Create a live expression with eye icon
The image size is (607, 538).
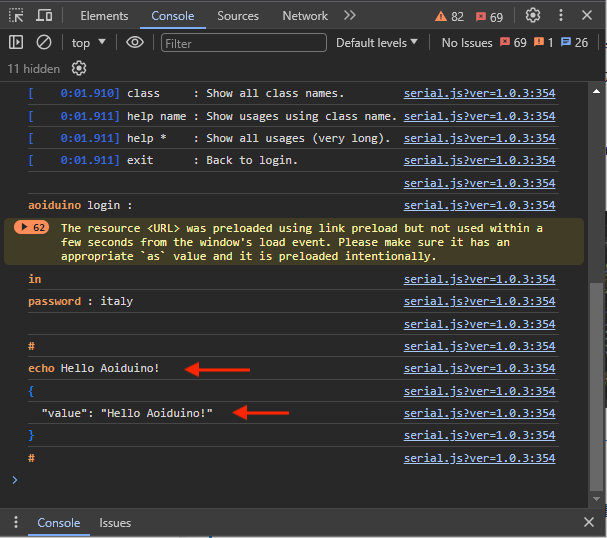click(x=135, y=43)
